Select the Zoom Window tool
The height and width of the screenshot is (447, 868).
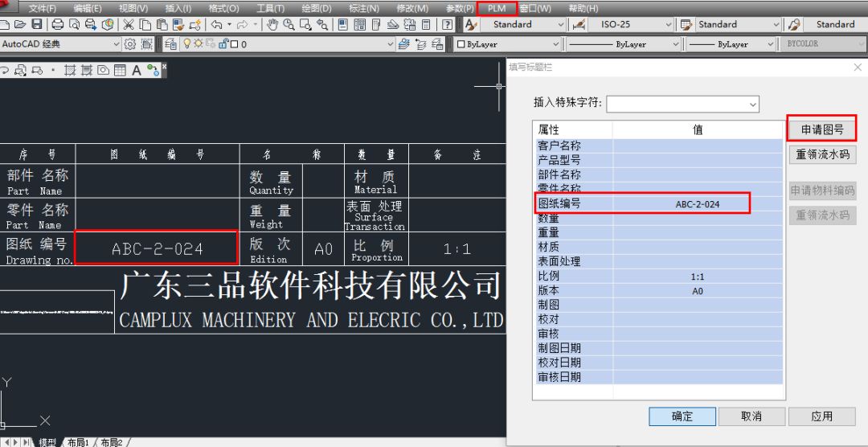[x=305, y=24]
